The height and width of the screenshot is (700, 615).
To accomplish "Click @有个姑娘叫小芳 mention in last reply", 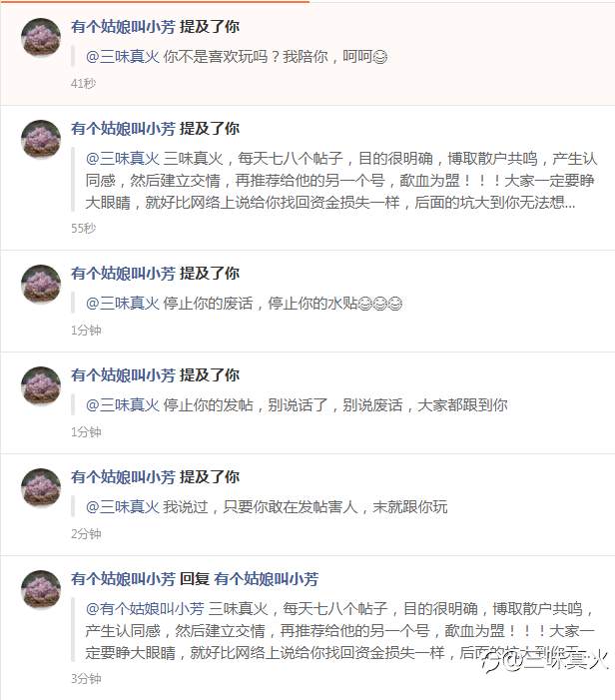I will (x=145, y=609).
